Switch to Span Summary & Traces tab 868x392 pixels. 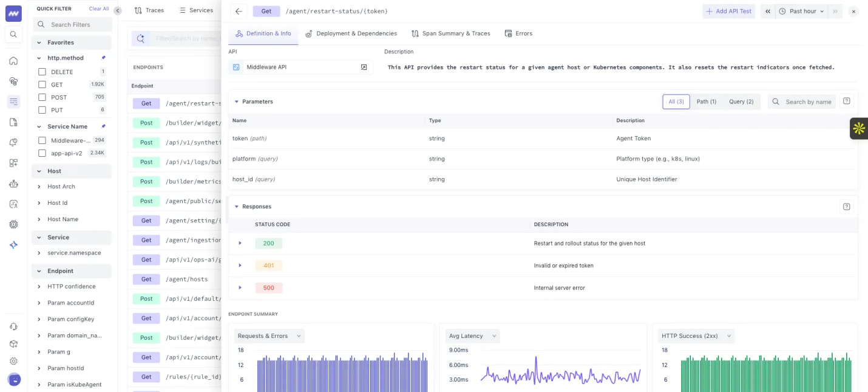coord(450,33)
